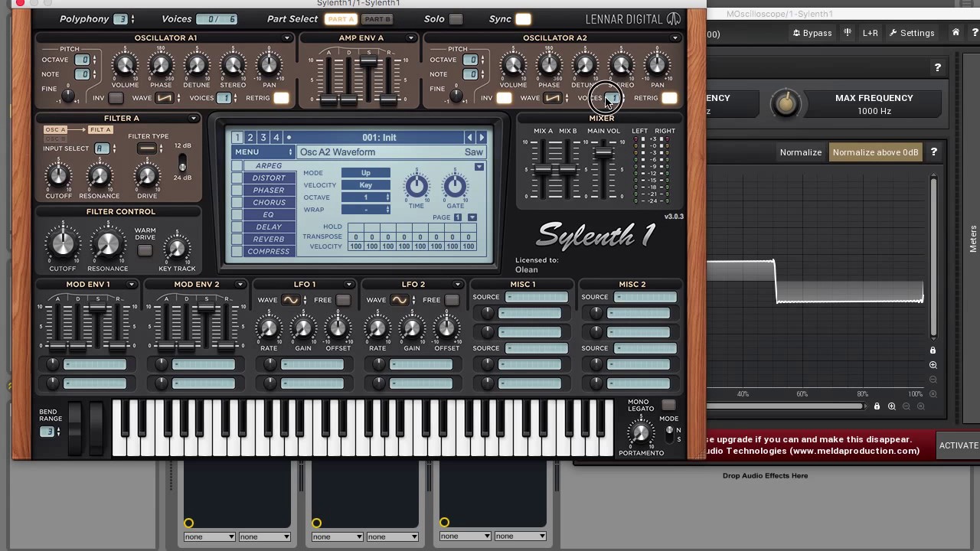The width and height of the screenshot is (980, 551).
Task: Select the COMPRESS effect tab
Action: pos(269,252)
